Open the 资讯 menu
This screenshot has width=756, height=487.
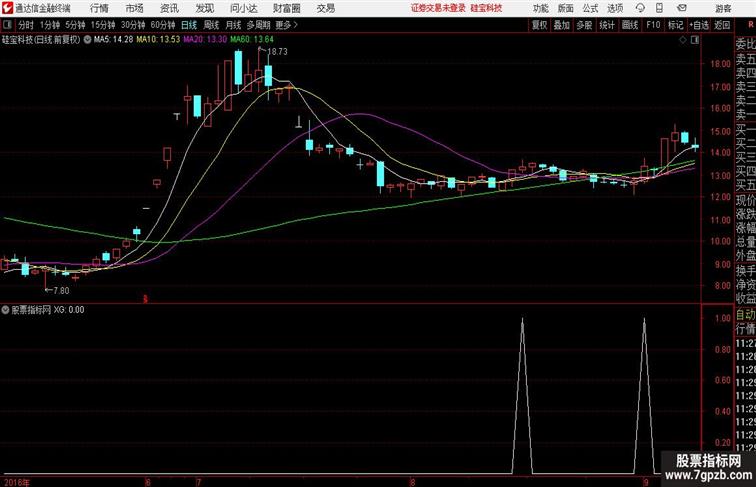169,8
